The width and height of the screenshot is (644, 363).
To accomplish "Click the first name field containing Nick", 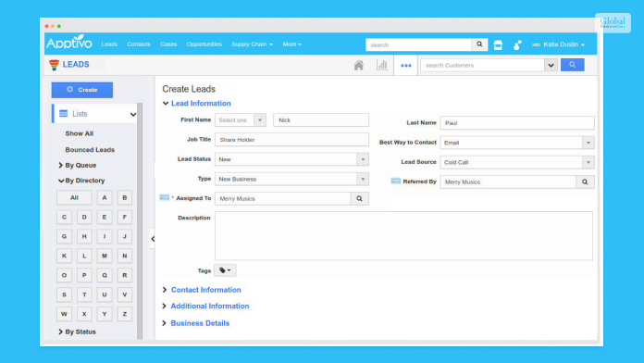I will tap(321, 120).
